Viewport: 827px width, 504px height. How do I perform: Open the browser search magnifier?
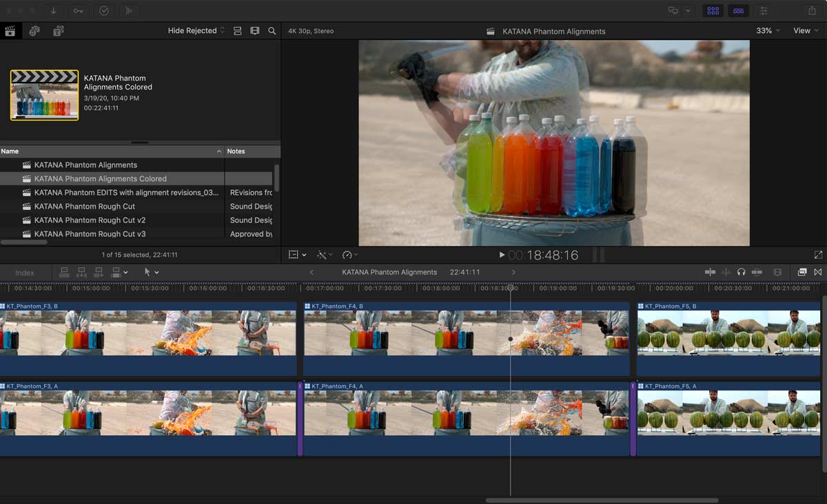272,31
